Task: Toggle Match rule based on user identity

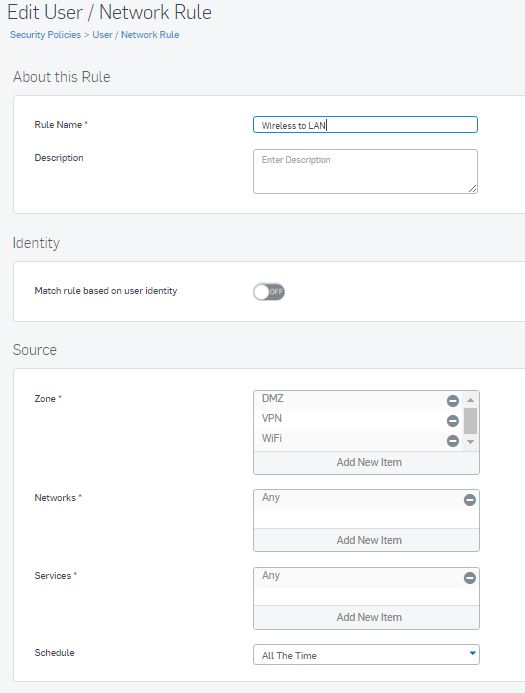Action: [x=269, y=292]
